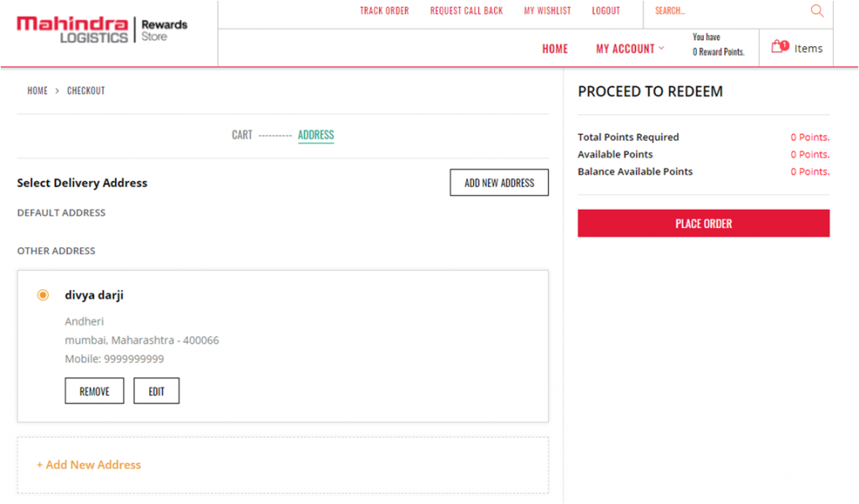Screen dimensions: 859x504
Task: Open the Home menu item
Action: (555, 49)
